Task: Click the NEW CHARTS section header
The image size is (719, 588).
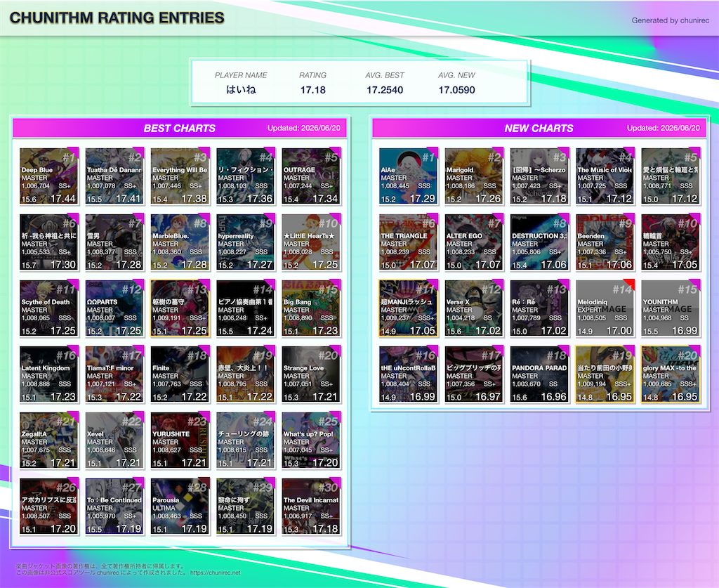Action: (539, 128)
